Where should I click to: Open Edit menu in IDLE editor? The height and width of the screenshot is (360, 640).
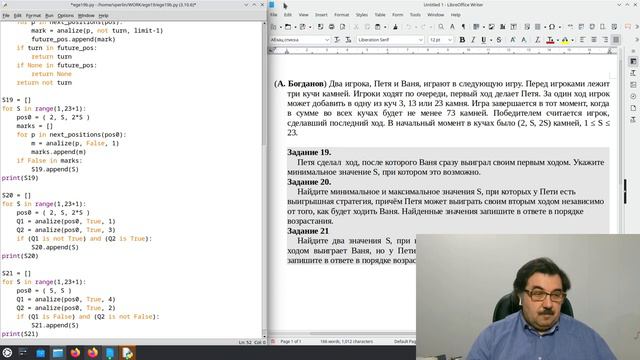[17, 16]
